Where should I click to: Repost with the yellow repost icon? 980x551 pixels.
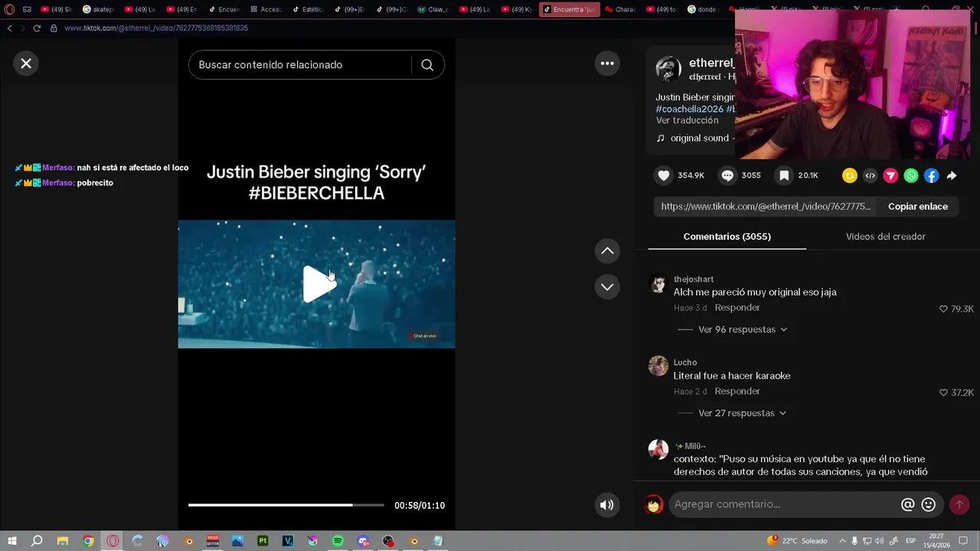pyautogui.click(x=850, y=176)
